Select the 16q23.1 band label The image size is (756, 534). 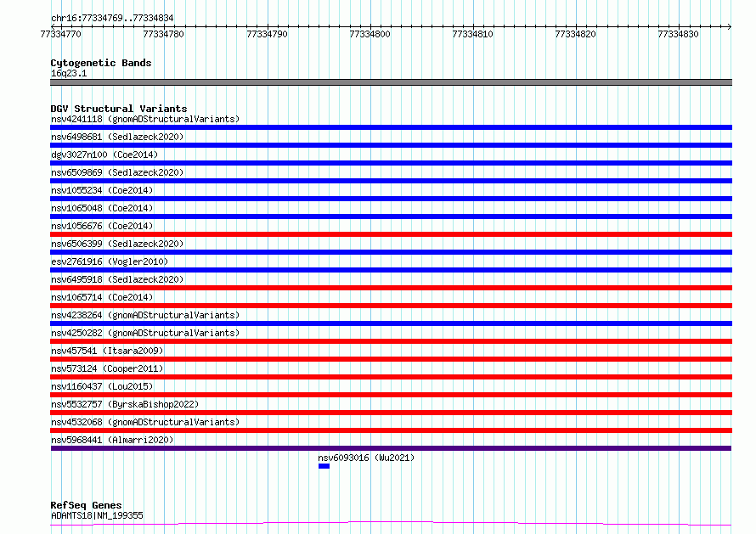(69, 73)
